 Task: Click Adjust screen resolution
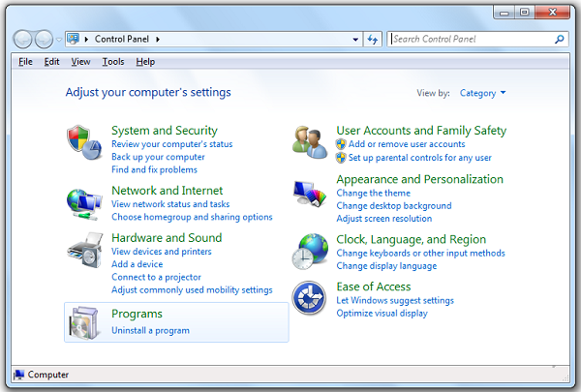(384, 219)
